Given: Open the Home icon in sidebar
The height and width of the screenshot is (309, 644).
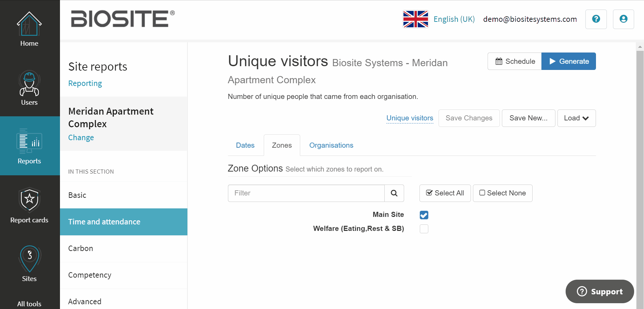Looking at the screenshot, I should (x=29, y=24).
